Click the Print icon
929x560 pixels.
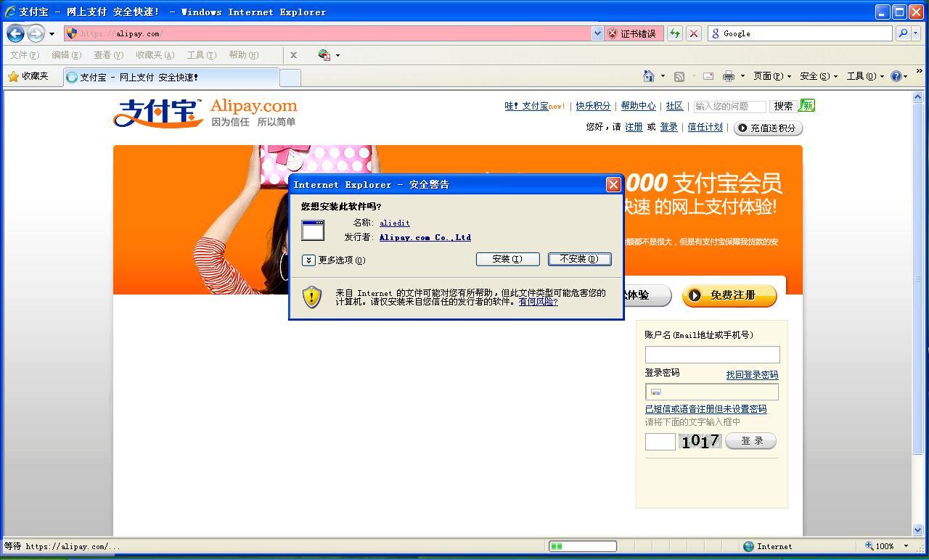(729, 76)
